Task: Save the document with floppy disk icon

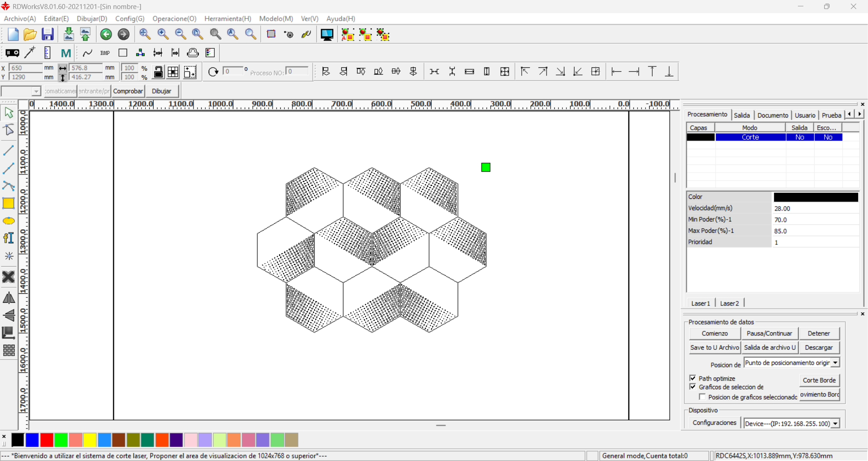Action: 47,34
